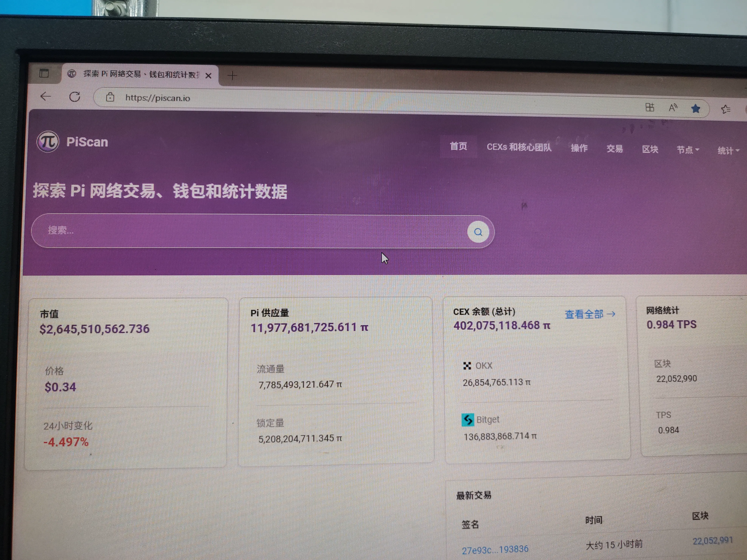Open the 操作 menu item
This screenshot has width=747, height=560.
click(579, 148)
